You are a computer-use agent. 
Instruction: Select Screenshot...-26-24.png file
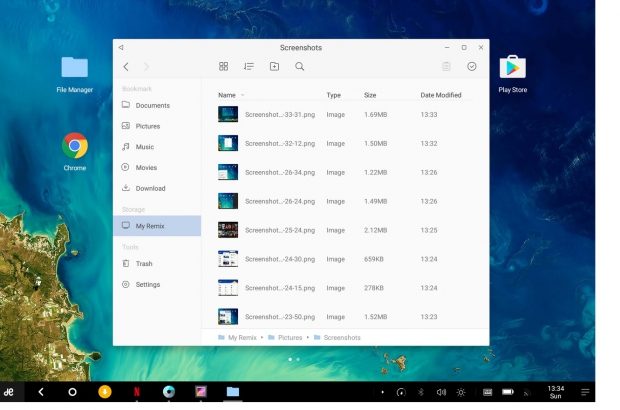345,201
